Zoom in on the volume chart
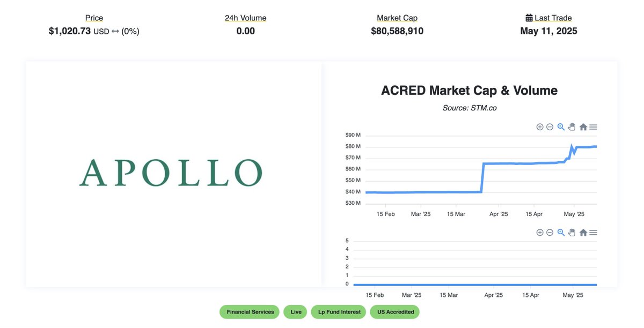This screenshot has width=644, height=328. (x=540, y=233)
